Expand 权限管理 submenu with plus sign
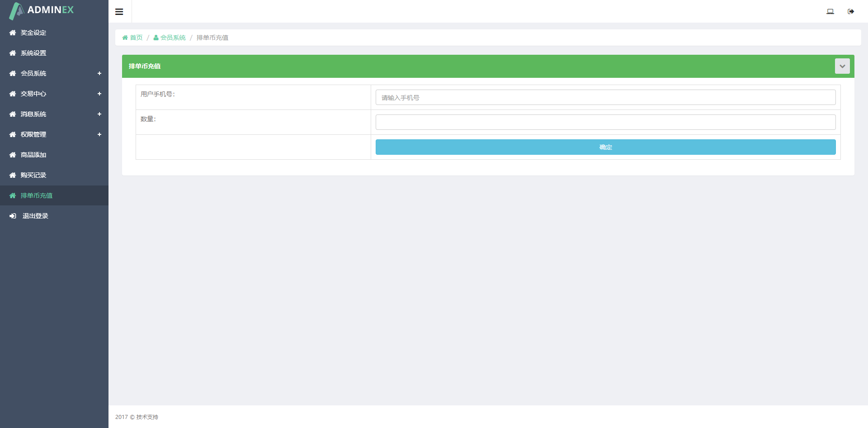This screenshot has height=428, width=868. click(99, 134)
